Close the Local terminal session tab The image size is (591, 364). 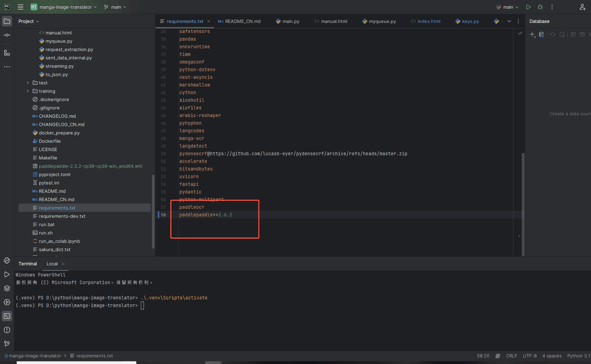point(63,264)
